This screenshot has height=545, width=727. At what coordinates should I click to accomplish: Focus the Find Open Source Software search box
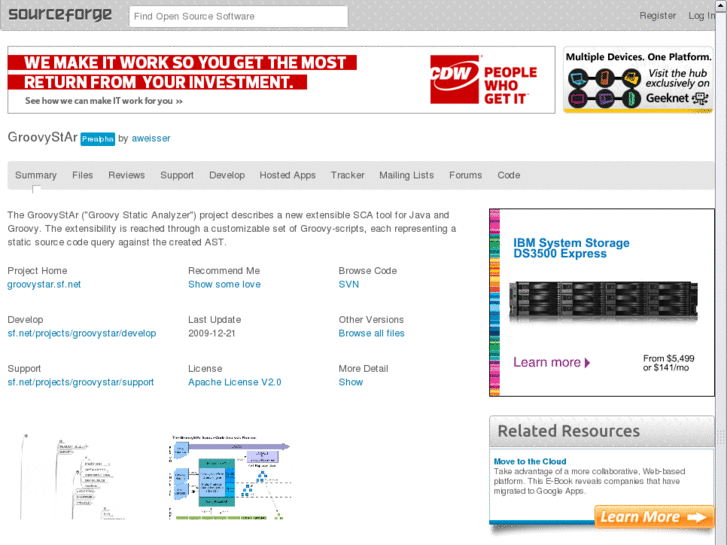[x=238, y=16]
